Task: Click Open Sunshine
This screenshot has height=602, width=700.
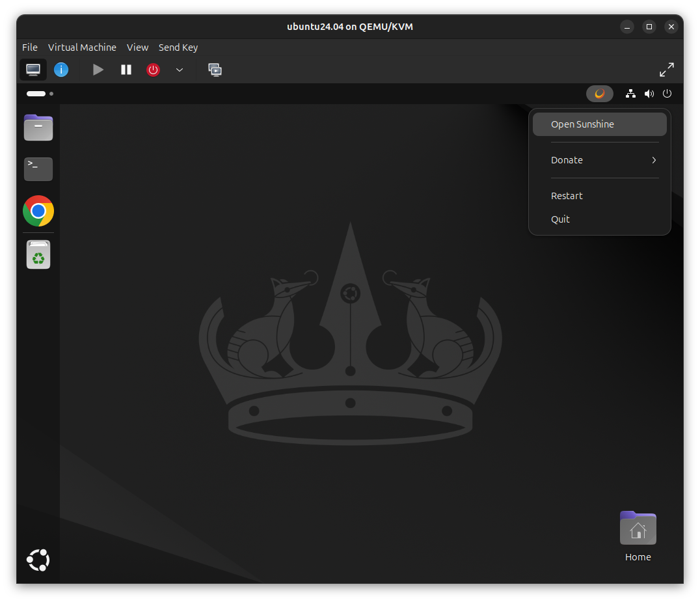Action: (x=582, y=124)
